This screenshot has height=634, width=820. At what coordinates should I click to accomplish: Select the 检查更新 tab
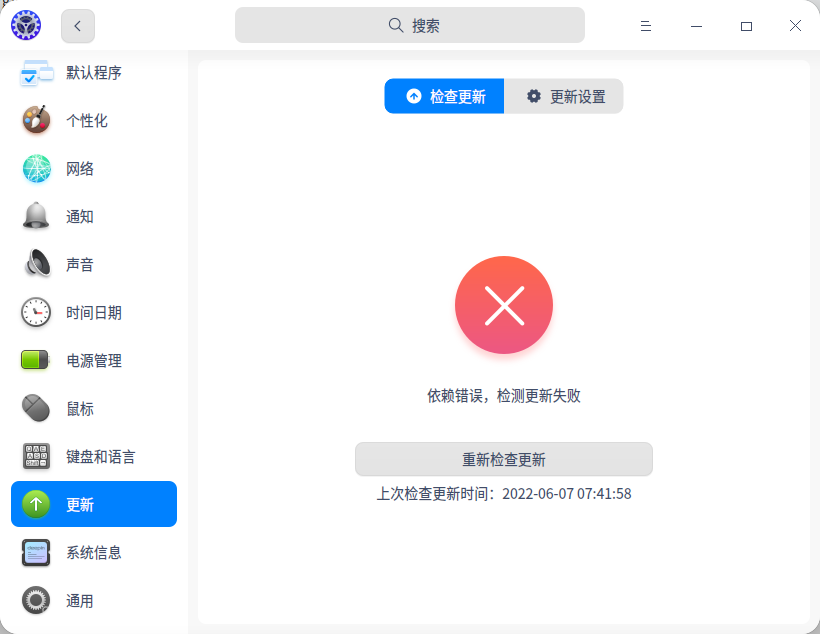pos(443,96)
